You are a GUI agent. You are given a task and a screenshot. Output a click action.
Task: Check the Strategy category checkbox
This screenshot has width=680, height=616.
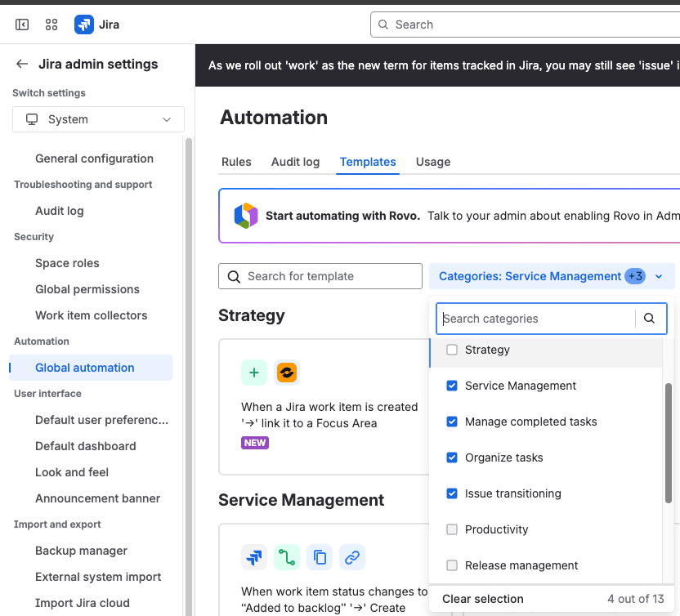point(452,350)
